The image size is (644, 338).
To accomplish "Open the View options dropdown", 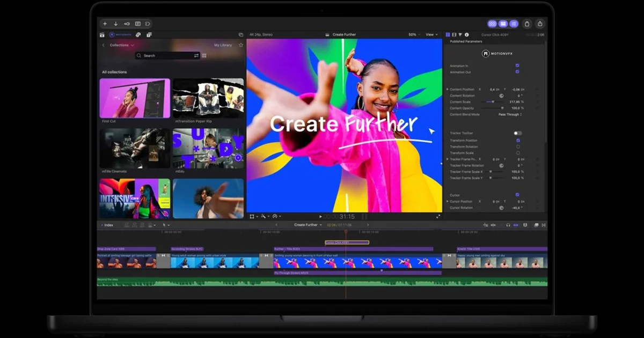I will [x=431, y=34].
